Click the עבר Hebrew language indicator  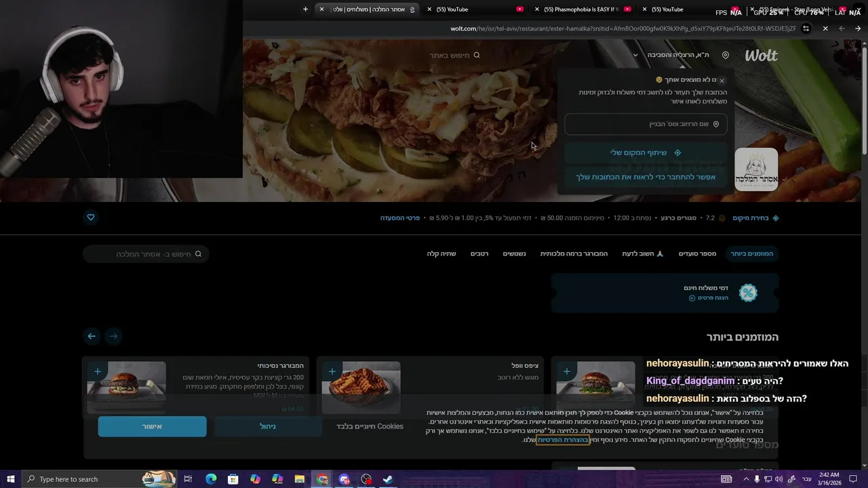point(806,479)
